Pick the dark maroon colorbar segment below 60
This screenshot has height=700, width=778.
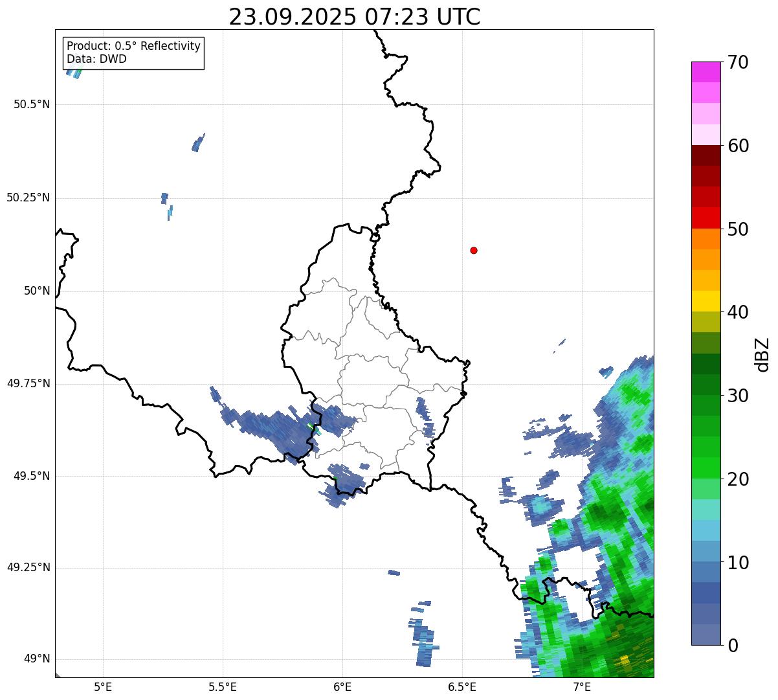click(x=706, y=155)
